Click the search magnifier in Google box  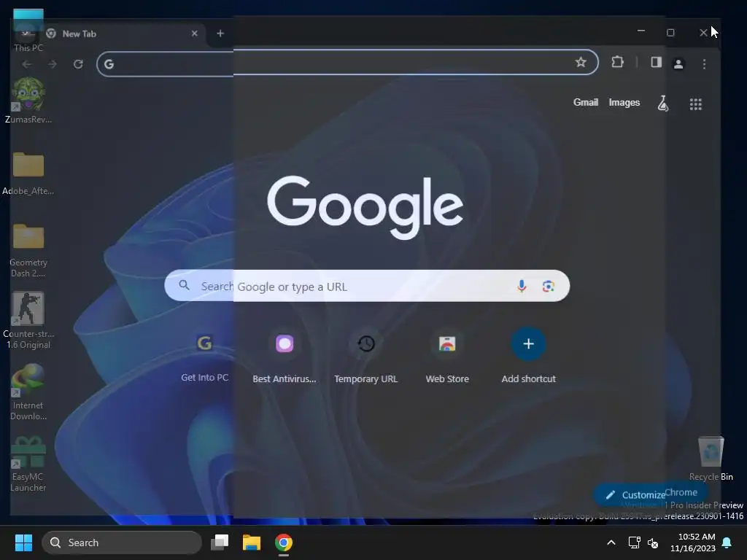(x=185, y=285)
